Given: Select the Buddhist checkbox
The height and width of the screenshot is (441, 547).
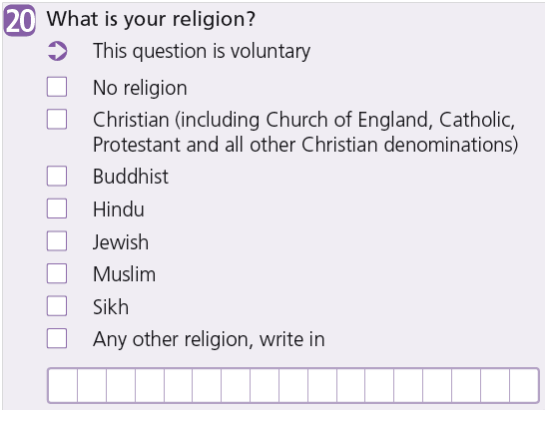Looking at the screenshot, I should point(57,176).
